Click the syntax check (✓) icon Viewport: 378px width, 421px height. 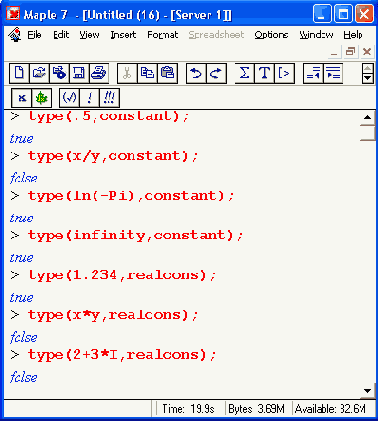[69, 98]
